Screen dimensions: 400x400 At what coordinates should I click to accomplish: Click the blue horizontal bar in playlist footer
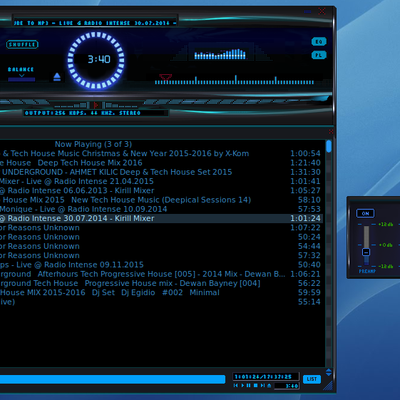pos(112,379)
